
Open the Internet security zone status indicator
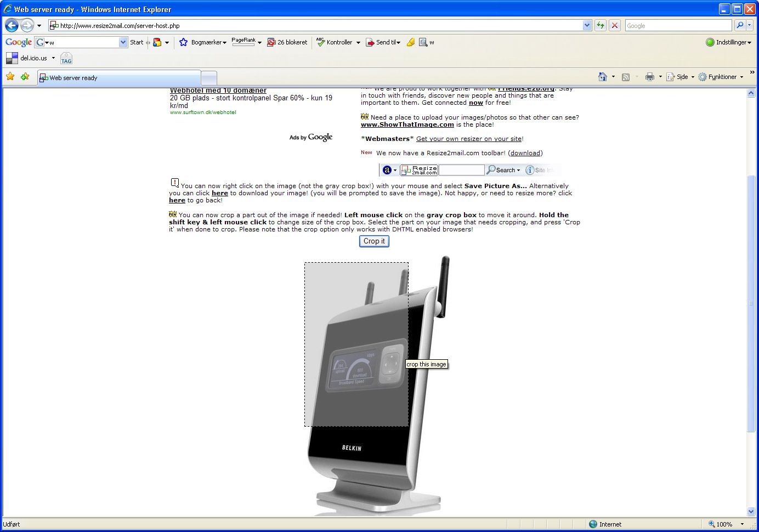point(605,524)
